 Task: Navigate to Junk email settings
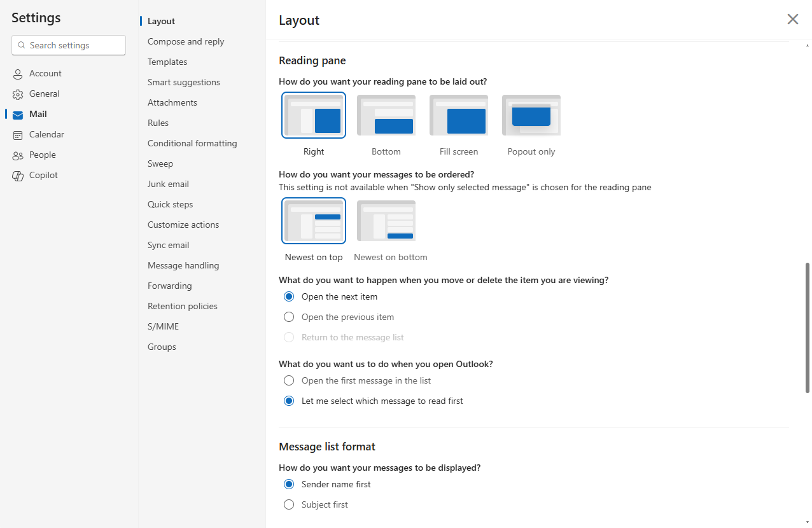pos(168,184)
